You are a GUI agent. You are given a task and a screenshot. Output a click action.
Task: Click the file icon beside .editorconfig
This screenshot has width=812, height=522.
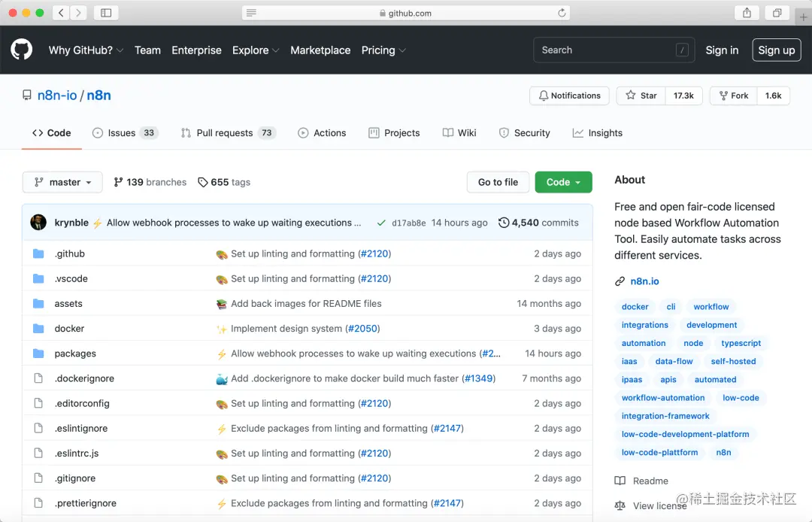point(38,403)
